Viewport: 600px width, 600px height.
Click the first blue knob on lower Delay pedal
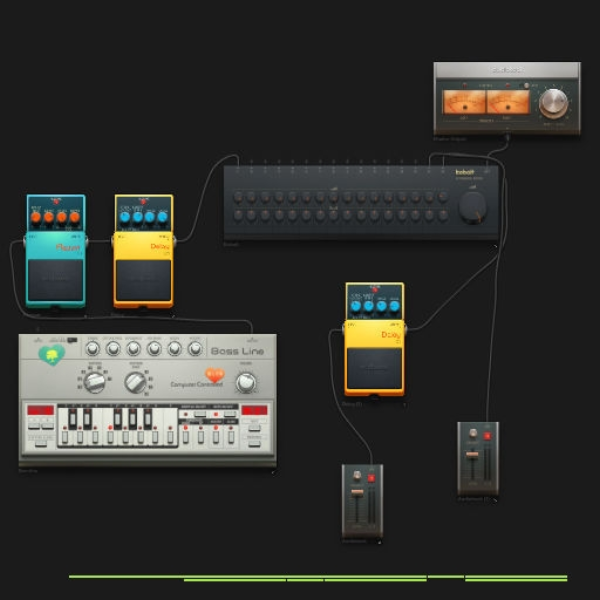tap(356, 306)
